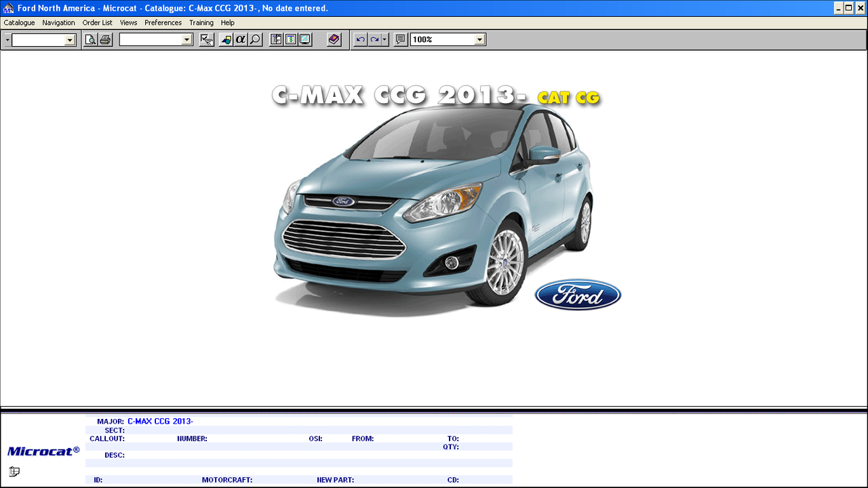Click the NEW PART field label

point(335,480)
